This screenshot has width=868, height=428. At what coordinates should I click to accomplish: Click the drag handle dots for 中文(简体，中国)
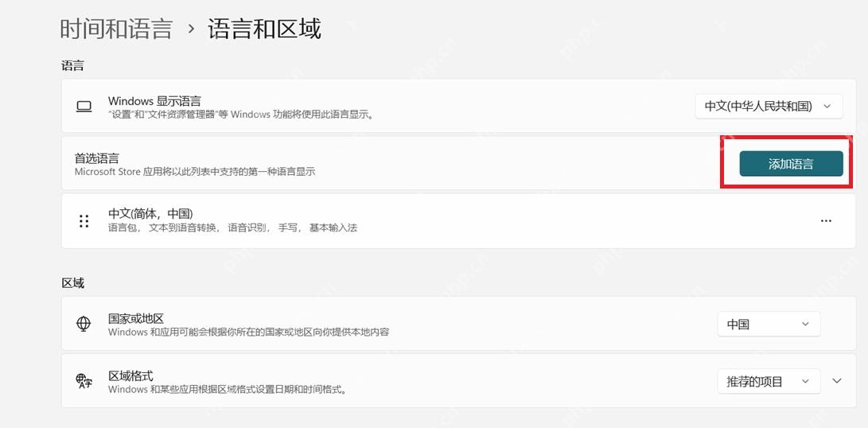(x=84, y=221)
